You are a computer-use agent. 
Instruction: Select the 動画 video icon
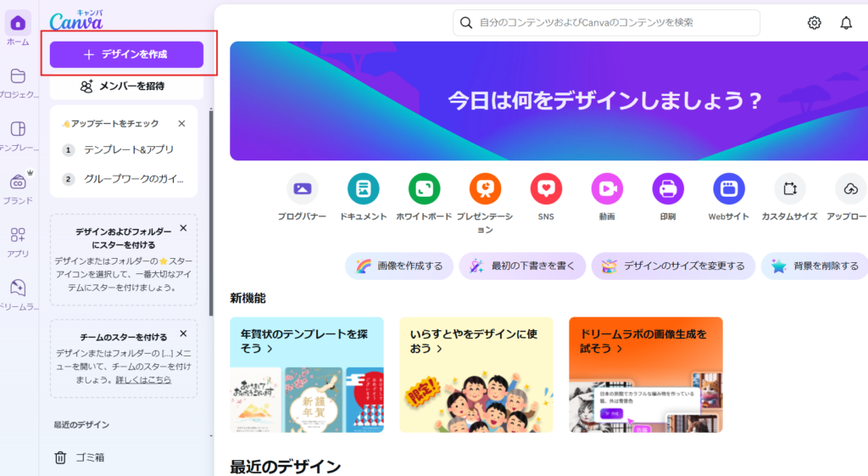click(x=607, y=189)
